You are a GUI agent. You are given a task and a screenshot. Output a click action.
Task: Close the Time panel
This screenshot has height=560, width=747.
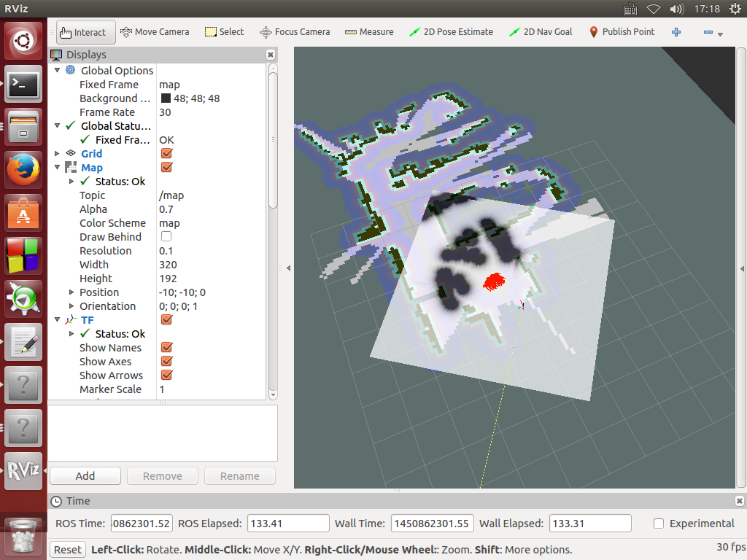pos(740,501)
